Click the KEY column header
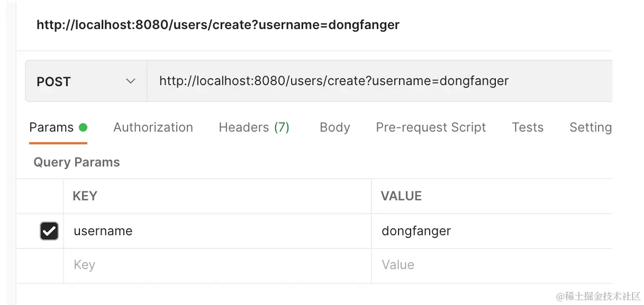Image resolution: width=644 pixels, height=305 pixels. 85,196
